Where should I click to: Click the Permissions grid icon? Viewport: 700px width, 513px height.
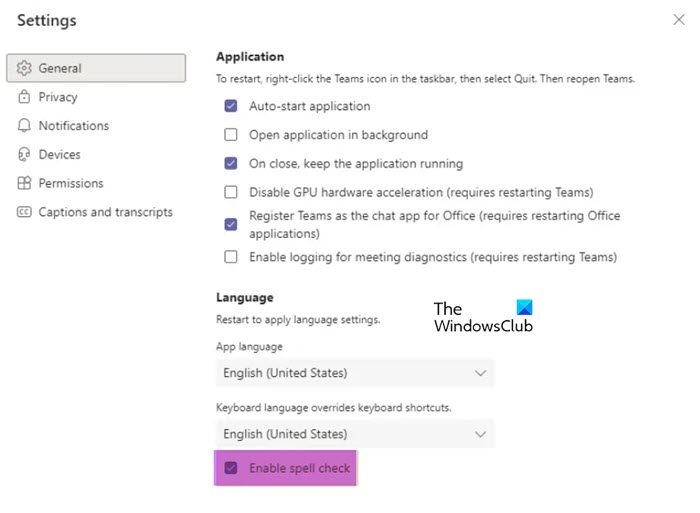pos(25,184)
